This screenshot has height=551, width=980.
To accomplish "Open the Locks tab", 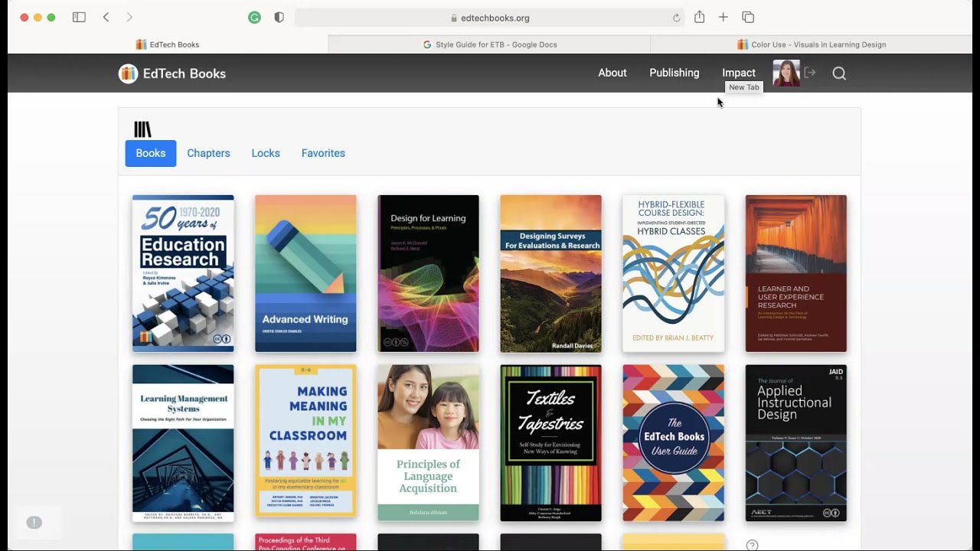I will [x=266, y=153].
